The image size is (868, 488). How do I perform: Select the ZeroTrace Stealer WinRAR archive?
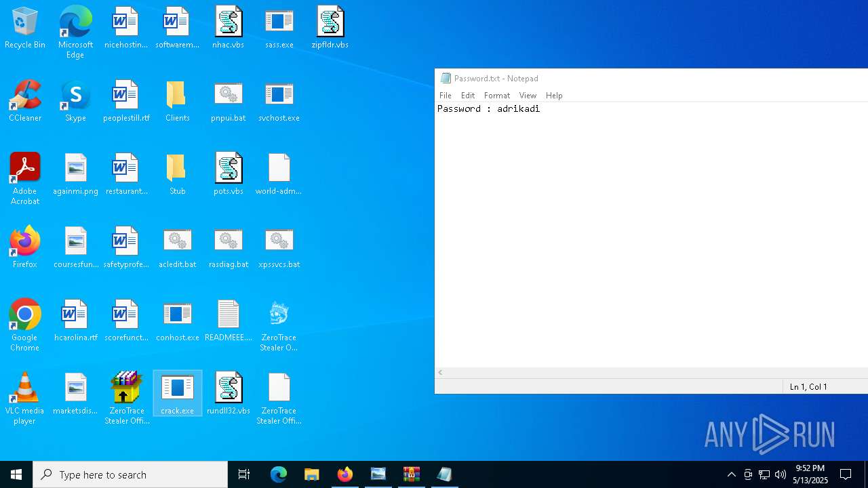126,399
